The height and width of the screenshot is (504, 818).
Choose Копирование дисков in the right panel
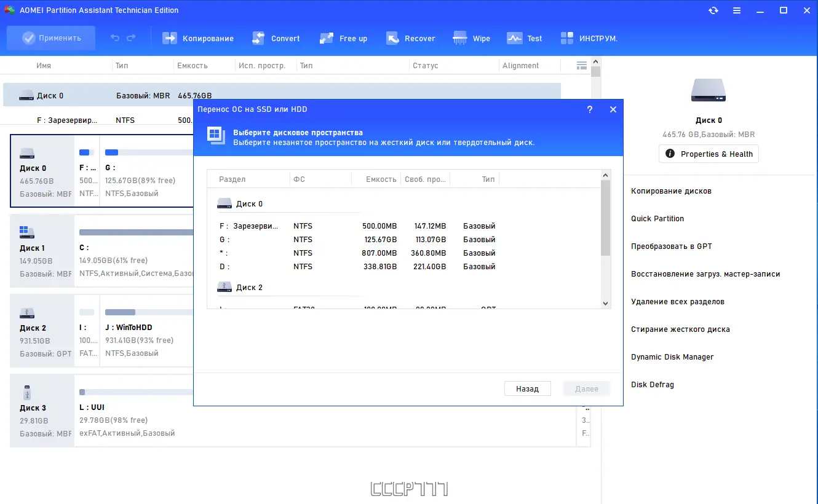[x=671, y=191]
